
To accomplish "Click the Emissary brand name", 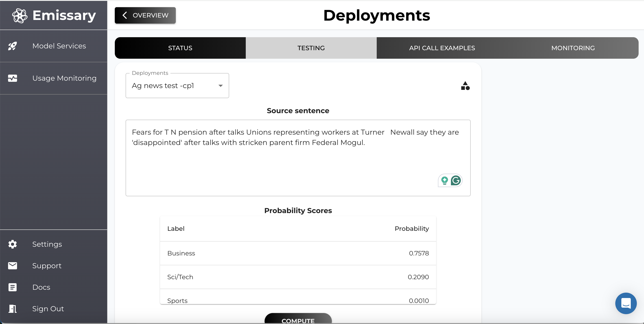I will (64, 15).
